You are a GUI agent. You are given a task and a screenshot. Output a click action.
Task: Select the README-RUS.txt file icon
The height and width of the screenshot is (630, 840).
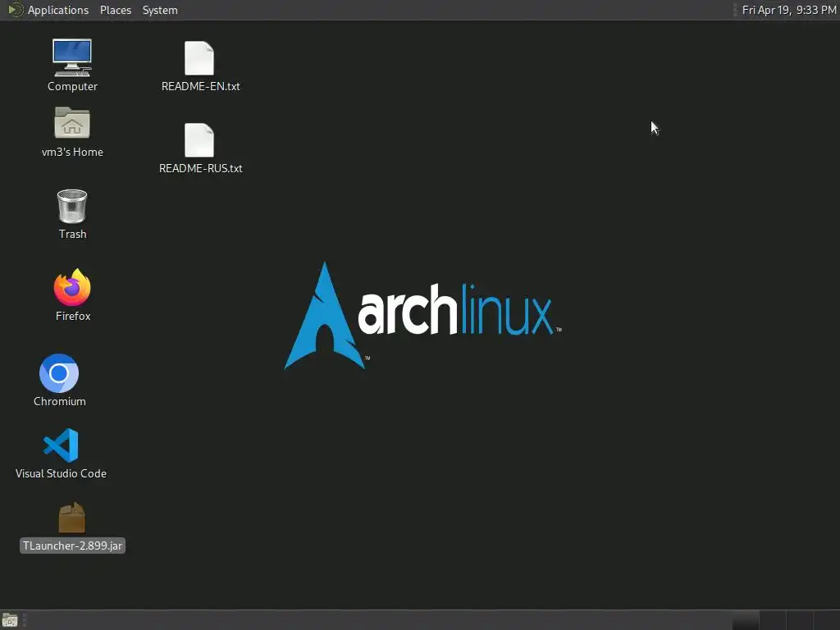(199, 139)
